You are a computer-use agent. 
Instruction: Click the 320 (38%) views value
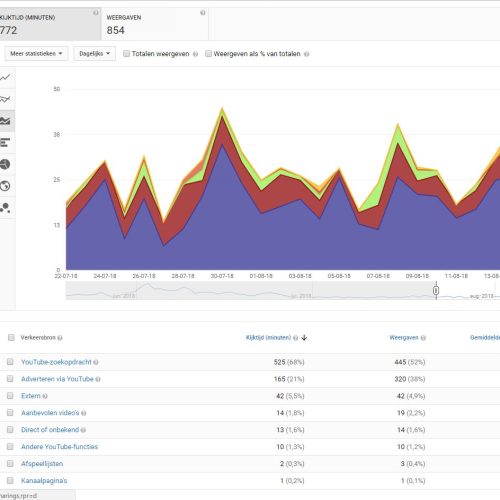point(410,379)
